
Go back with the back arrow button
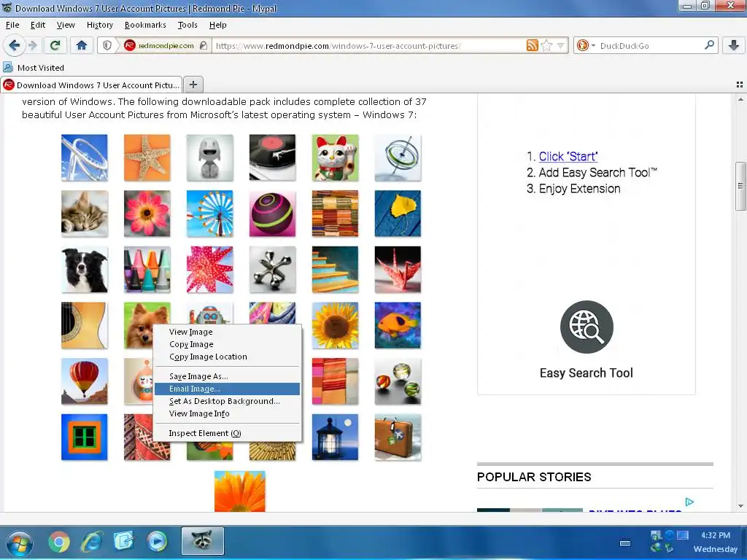point(15,45)
